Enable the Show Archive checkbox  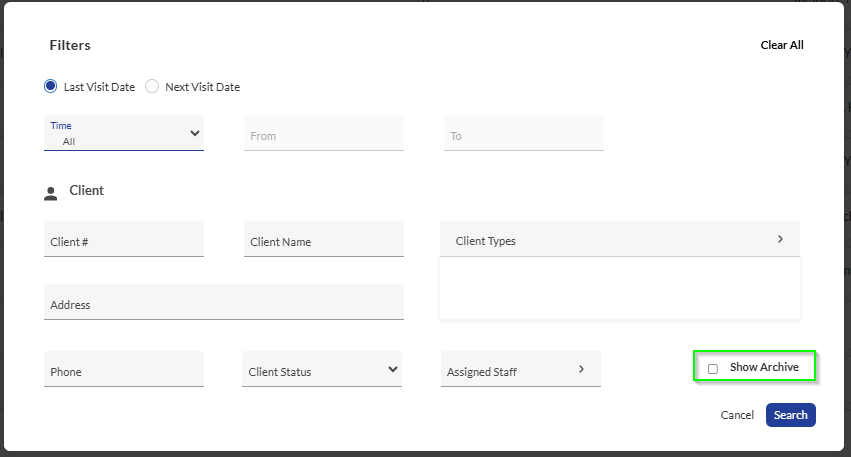pos(713,368)
